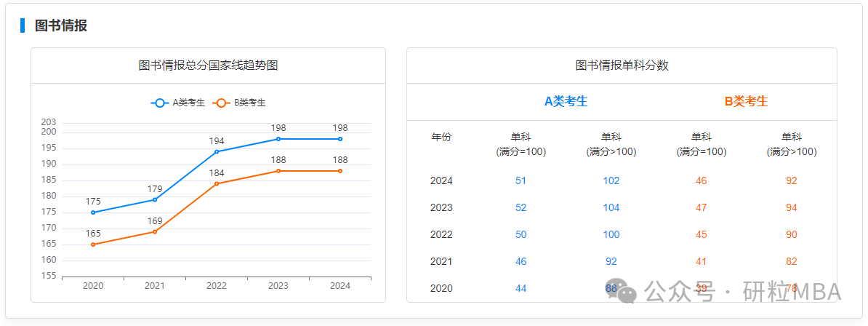868x326 pixels.
Task: Click the 180 y-axis label
Action: pos(49,196)
